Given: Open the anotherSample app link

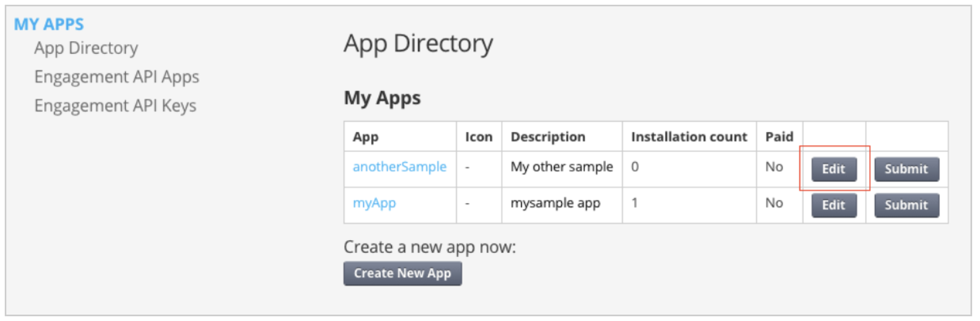Looking at the screenshot, I should (x=399, y=167).
